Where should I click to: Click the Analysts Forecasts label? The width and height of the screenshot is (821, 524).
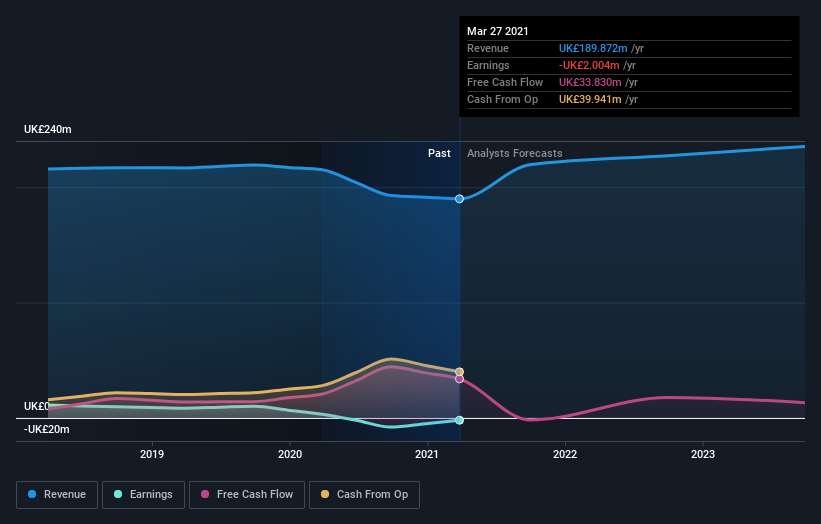click(515, 153)
